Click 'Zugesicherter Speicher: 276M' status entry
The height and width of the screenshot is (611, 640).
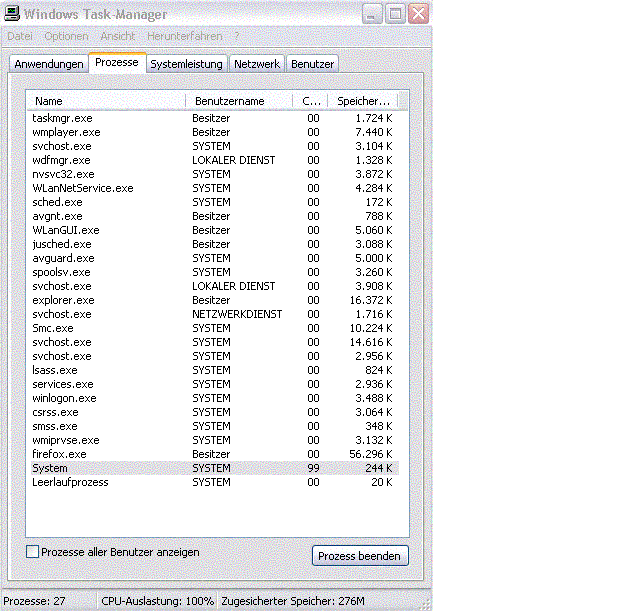click(293, 601)
